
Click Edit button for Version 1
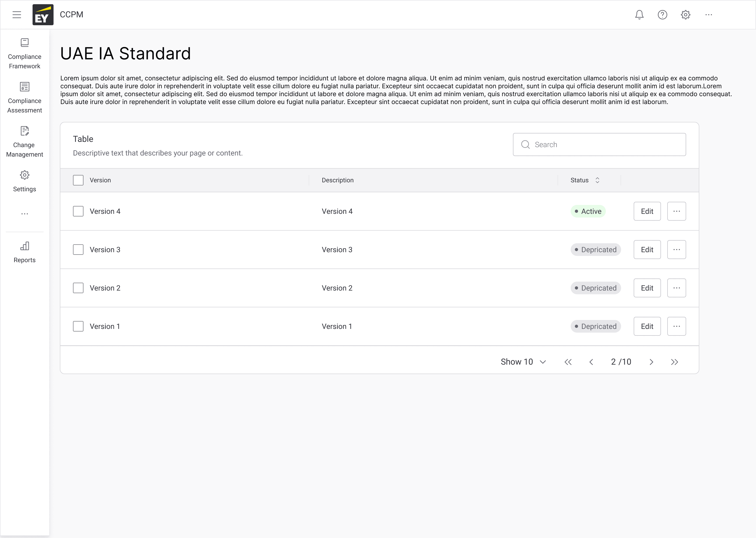coord(647,326)
